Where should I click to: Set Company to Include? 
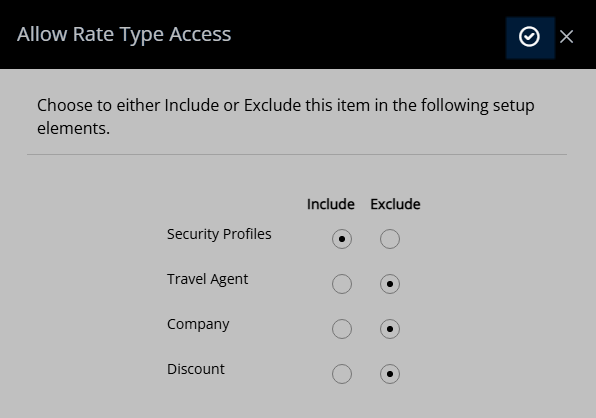point(342,329)
